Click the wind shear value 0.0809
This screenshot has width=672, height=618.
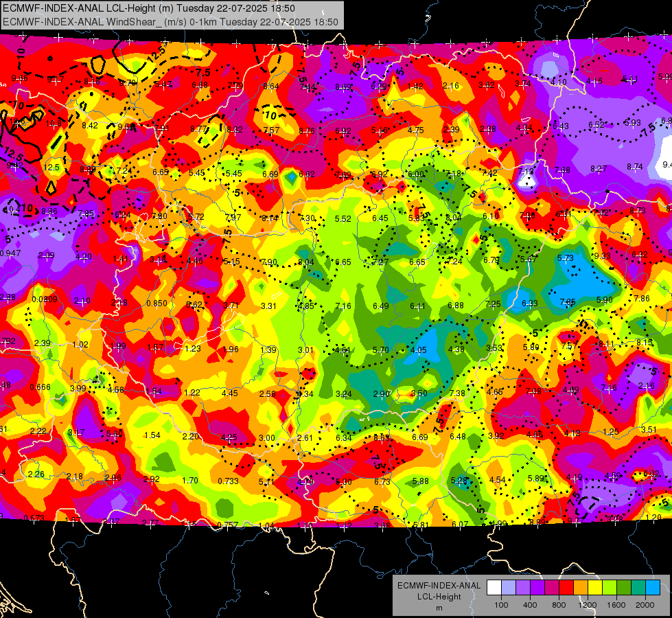pos(45,299)
